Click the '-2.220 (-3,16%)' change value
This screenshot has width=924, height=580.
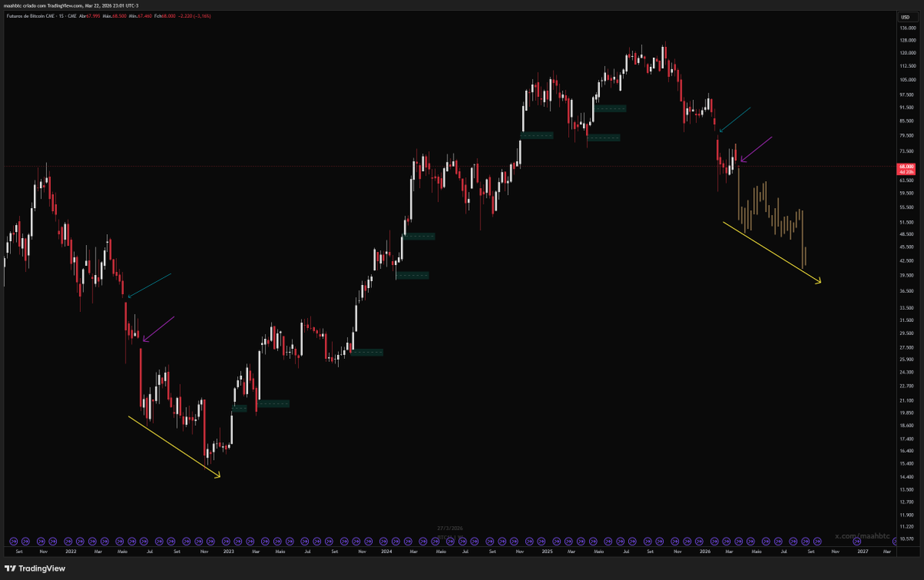[x=194, y=16]
